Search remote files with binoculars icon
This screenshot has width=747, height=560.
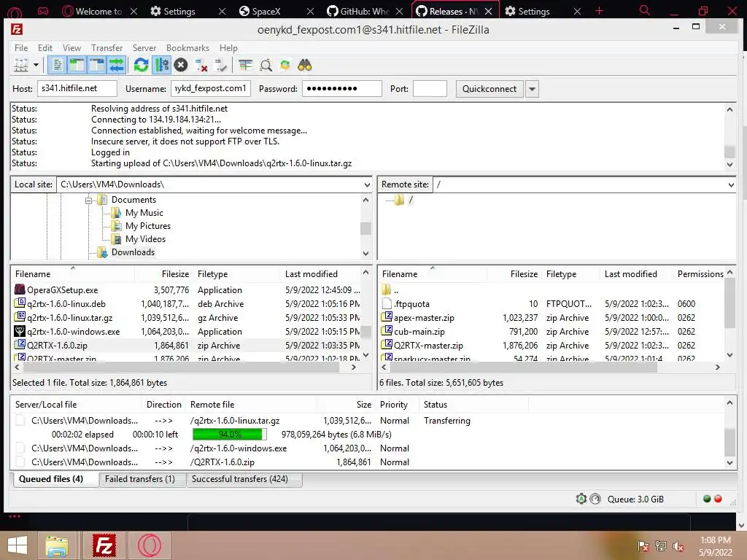pyautogui.click(x=304, y=65)
